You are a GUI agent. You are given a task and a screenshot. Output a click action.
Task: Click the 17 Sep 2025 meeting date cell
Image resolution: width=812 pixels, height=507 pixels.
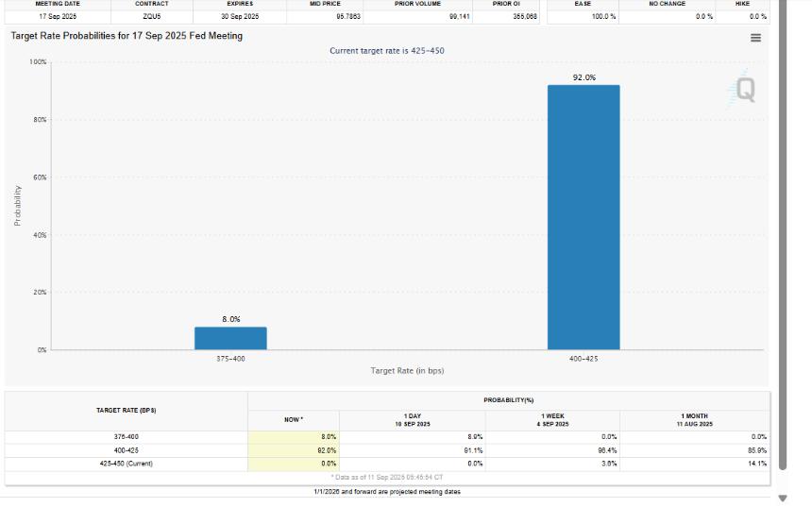pyautogui.click(x=58, y=16)
